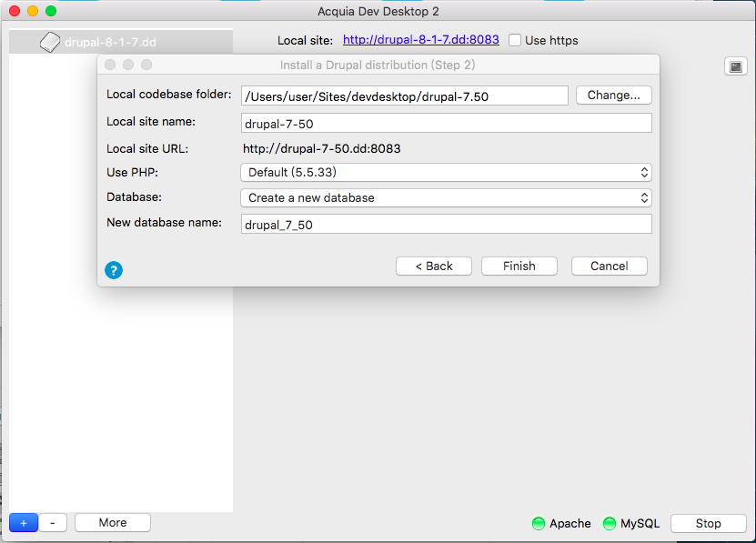Edit the Local site name field
This screenshot has height=543, width=756.
447,123
